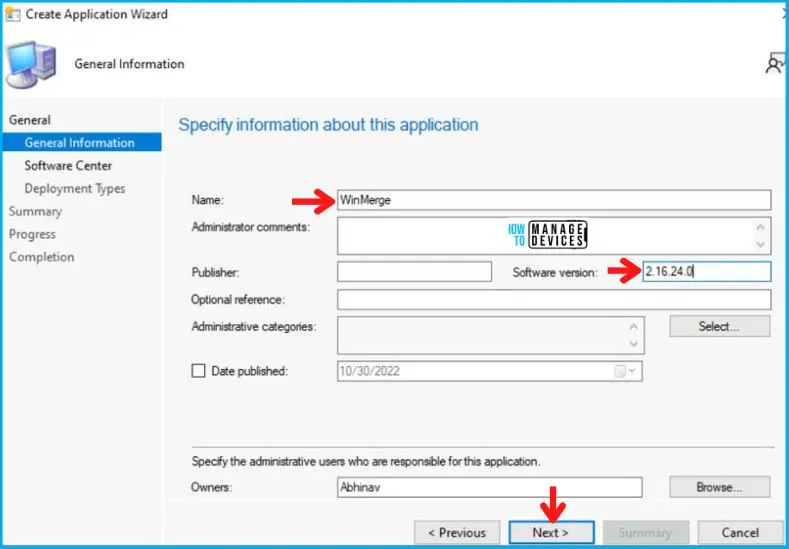Select the Completion step in sidebar
789x549 pixels.
point(41,257)
